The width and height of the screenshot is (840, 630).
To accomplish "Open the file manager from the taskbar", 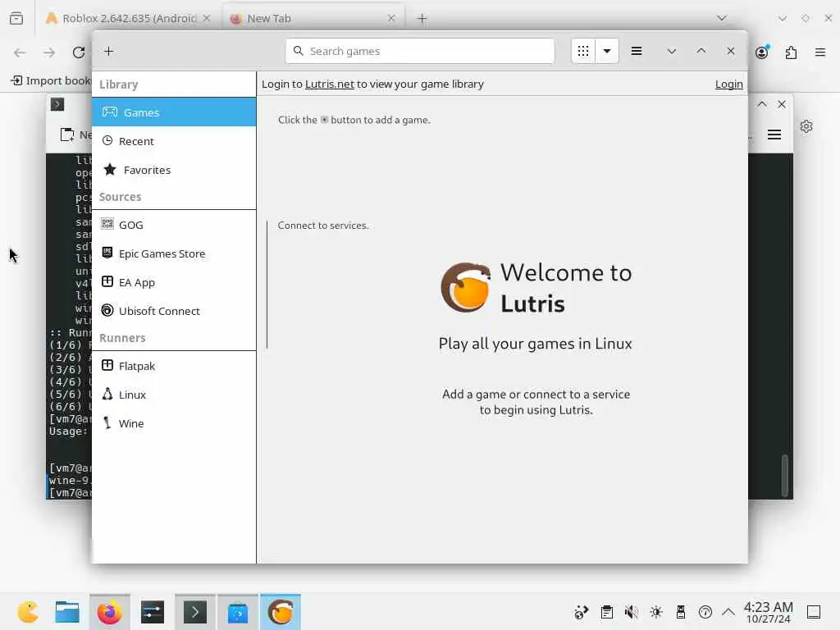I will coord(67,612).
